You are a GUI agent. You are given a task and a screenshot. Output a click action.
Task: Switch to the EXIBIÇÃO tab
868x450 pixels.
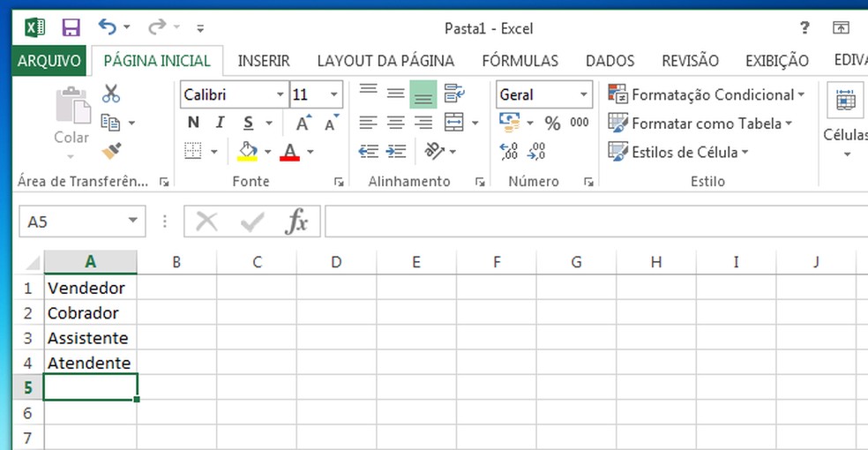click(776, 60)
